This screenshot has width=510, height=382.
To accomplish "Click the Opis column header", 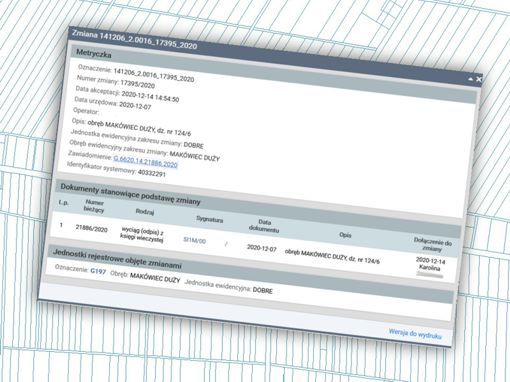I will point(345,235).
